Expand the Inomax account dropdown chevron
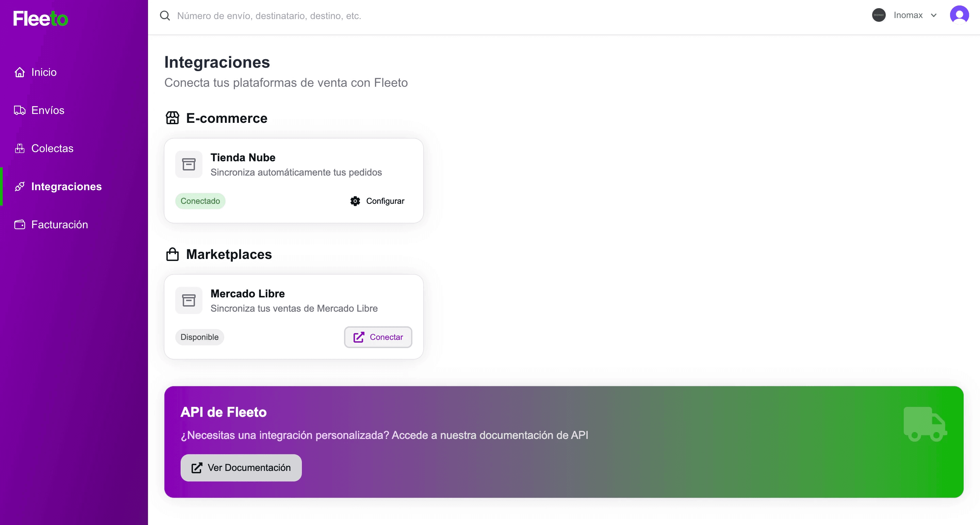This screenshot has width=980, height=525. tap(934, 15)
